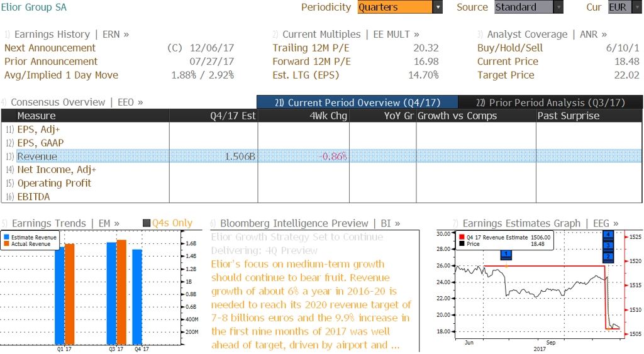Click the Elior Group SA company name
644x354 pixels.
34,7
